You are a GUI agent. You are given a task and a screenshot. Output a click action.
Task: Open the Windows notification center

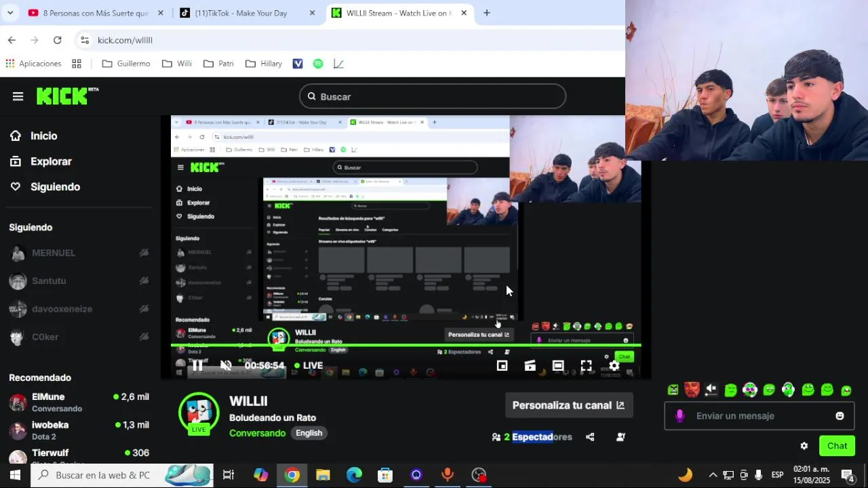[x=848, y=475]
